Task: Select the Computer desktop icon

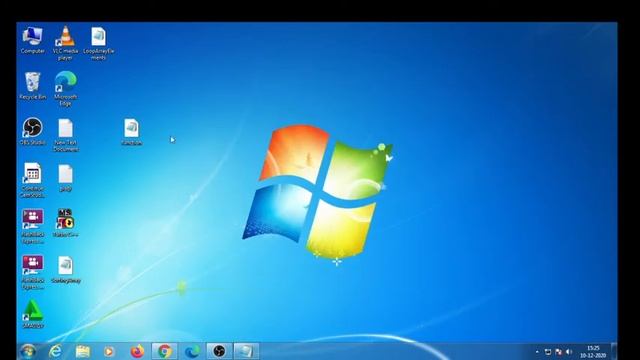Action: pos(33,40)
